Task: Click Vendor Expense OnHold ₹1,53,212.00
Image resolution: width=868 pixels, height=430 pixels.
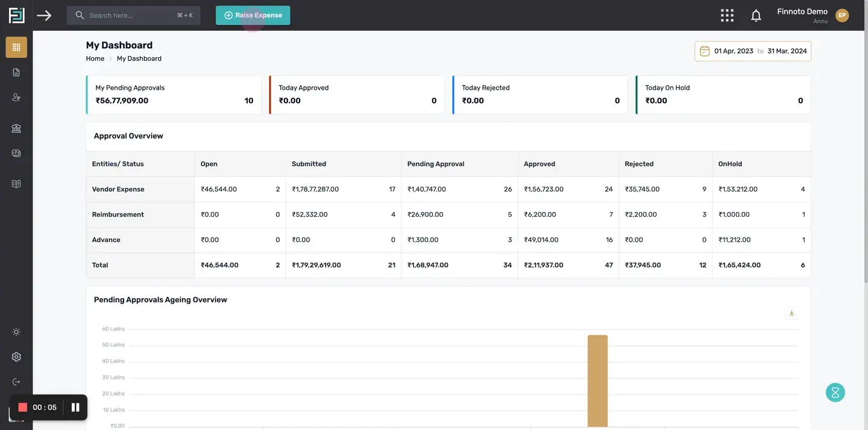Action: (738, 189)
